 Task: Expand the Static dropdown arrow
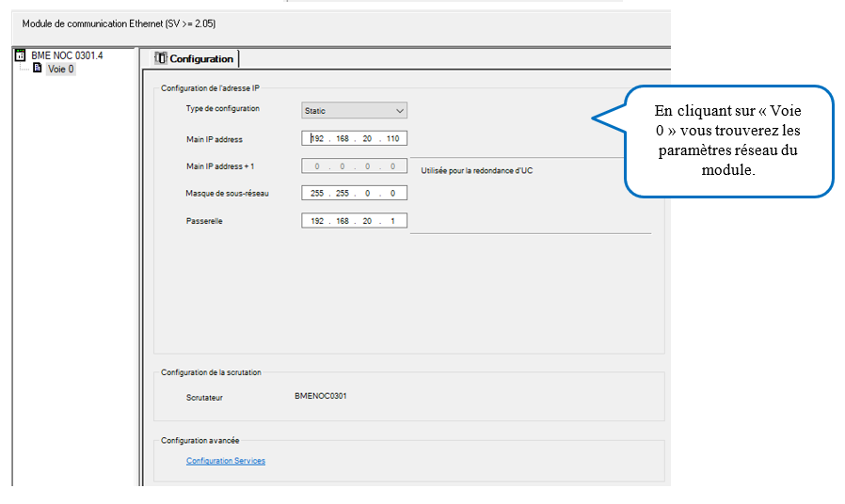pyautogui.click(x=400, y=111)
